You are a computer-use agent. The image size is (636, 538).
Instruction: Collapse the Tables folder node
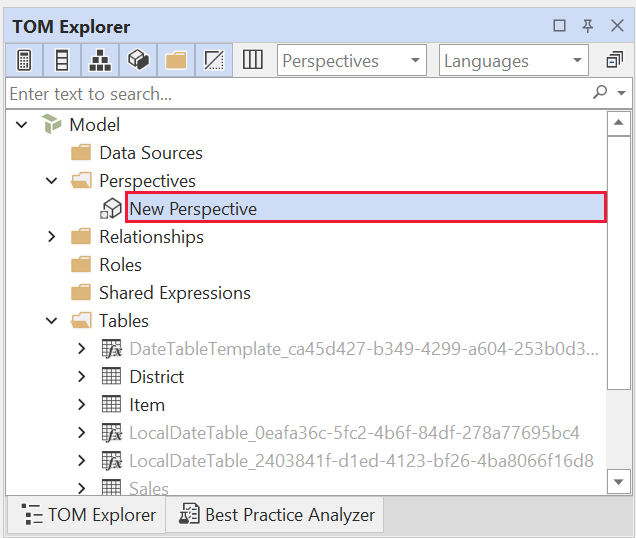[52, 321]
